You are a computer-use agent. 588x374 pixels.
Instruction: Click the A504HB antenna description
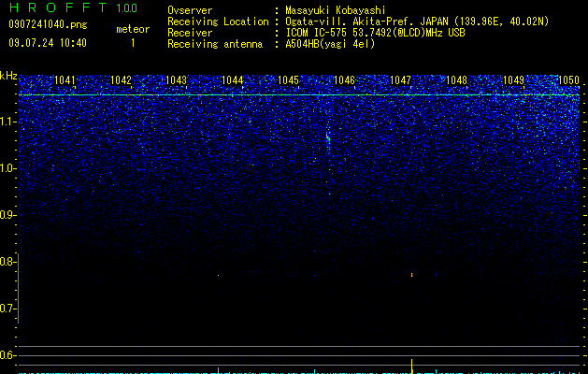tap(330, 44)
